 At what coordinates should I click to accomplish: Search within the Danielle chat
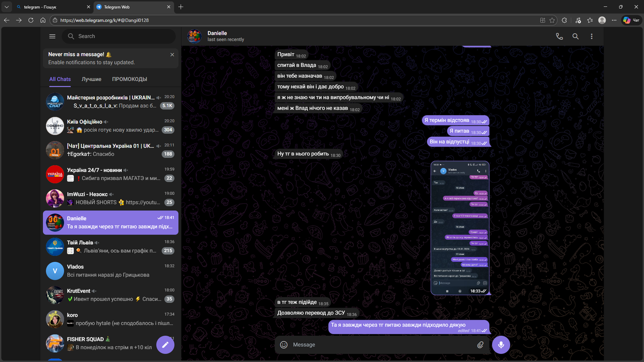pos(576,36)
